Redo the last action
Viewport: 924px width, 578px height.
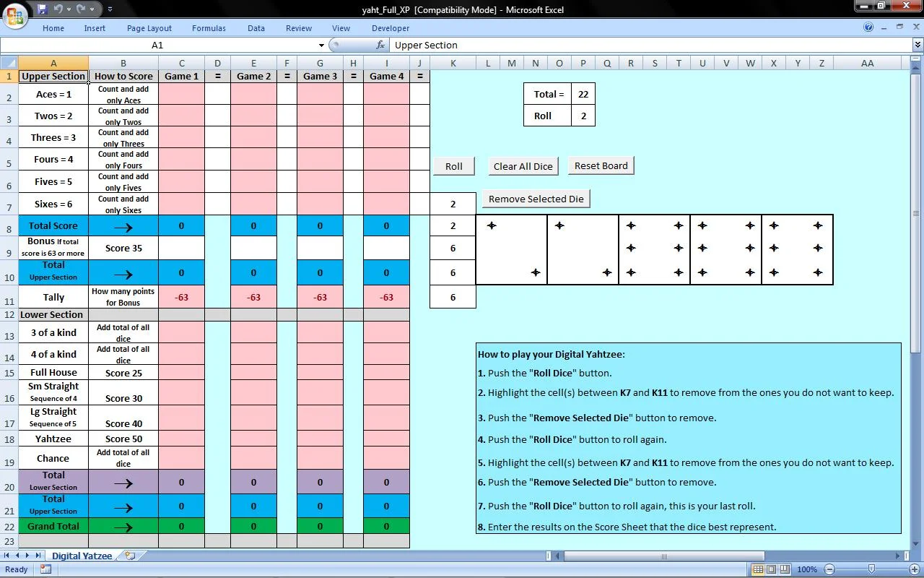point(81,9)
